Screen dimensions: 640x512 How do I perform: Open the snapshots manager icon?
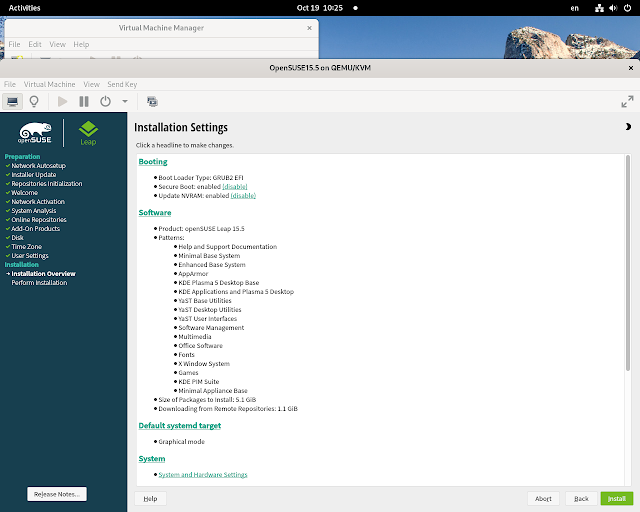click(152, 101)
